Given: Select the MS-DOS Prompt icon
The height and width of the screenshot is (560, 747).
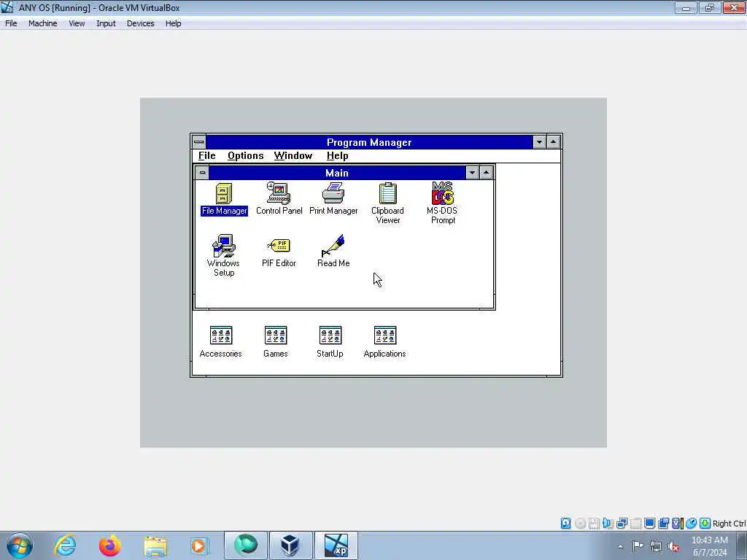Looking at the screenshot, I should click(443, 203).
